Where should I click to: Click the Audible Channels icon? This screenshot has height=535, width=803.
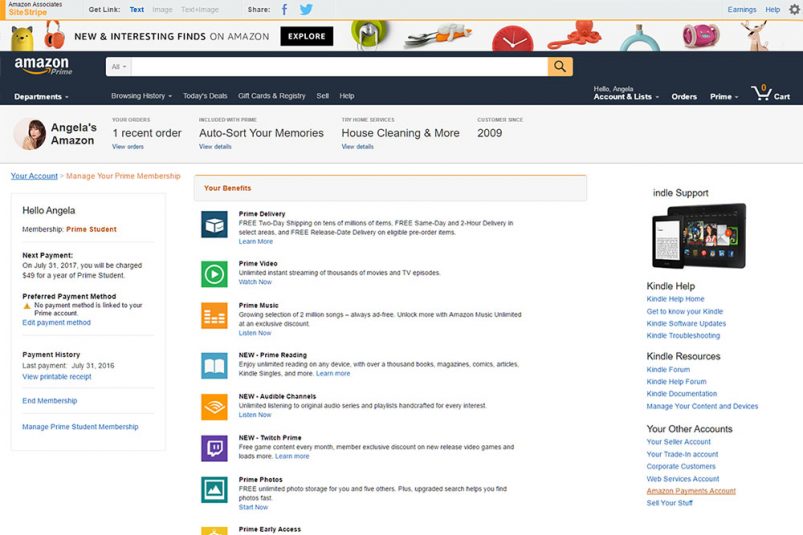click(214, 407)
